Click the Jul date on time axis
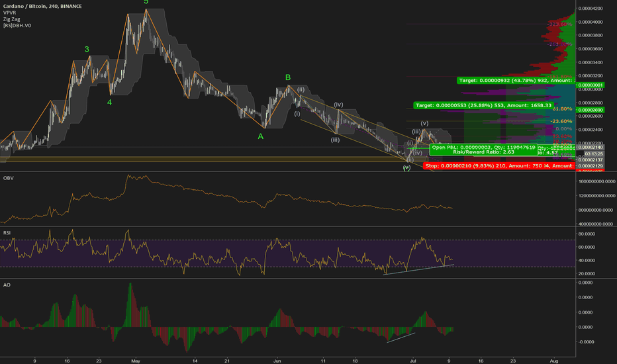This screenshot has width=617, height=364. point(413,361)
